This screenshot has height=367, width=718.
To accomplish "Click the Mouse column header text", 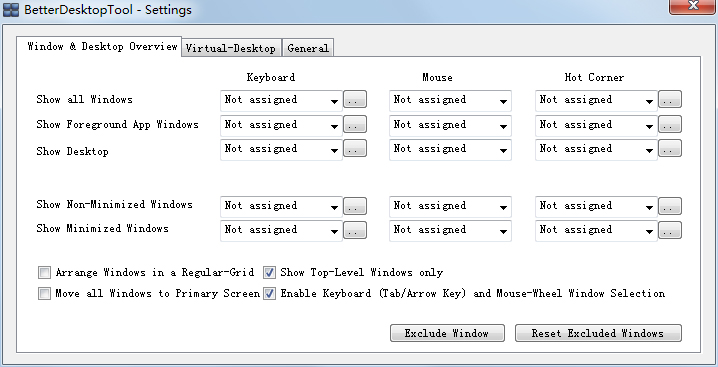I will tap(437, 77).
